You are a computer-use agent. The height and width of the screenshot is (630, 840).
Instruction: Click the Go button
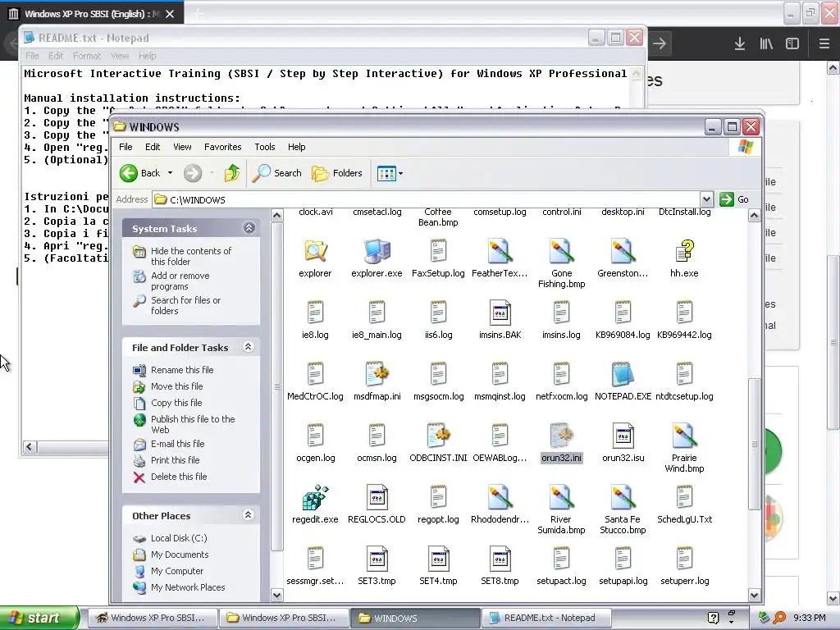pos(735,199)
